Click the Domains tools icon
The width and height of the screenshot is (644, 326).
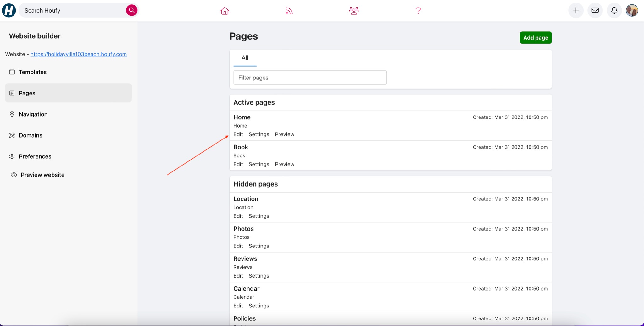12,135
